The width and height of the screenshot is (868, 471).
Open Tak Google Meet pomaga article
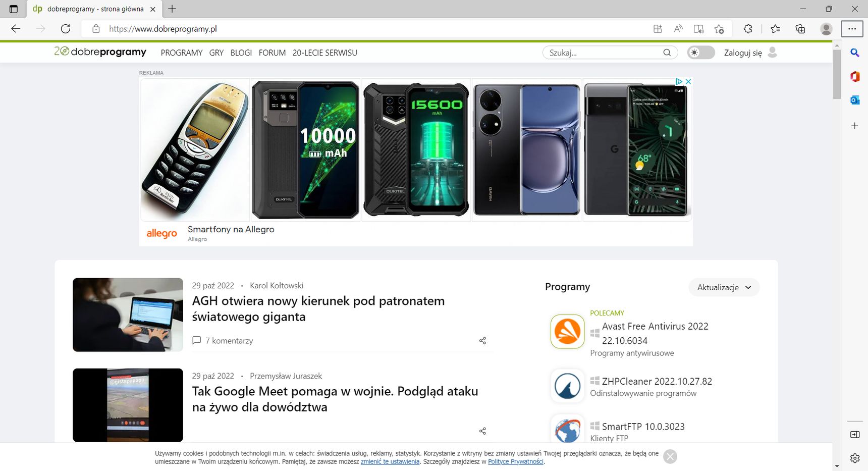[335, 399]
